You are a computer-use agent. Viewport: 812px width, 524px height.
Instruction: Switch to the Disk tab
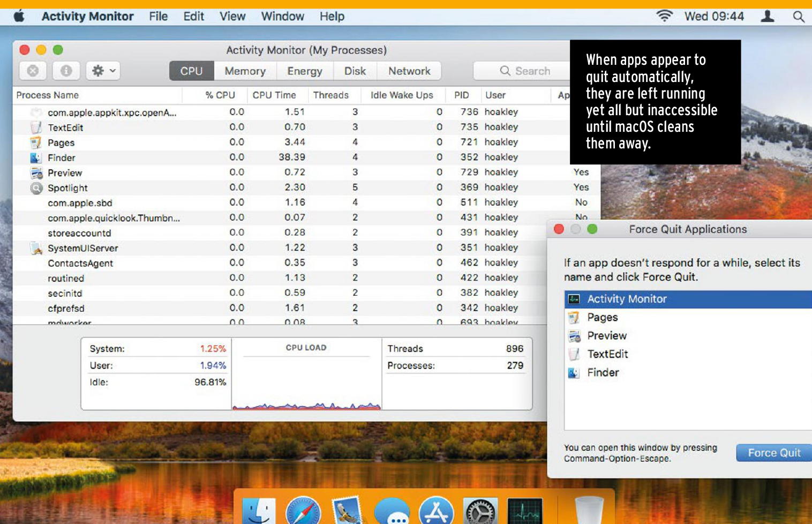coord(355,71)
